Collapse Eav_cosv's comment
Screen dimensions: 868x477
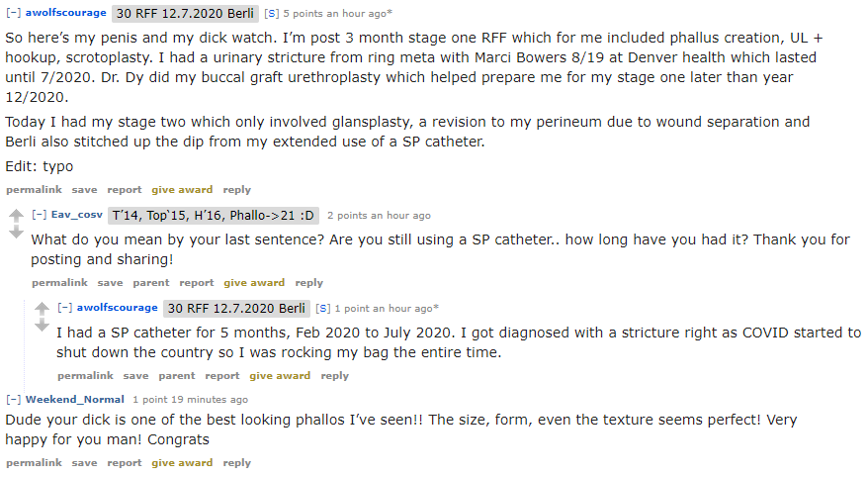pos(39,215)
